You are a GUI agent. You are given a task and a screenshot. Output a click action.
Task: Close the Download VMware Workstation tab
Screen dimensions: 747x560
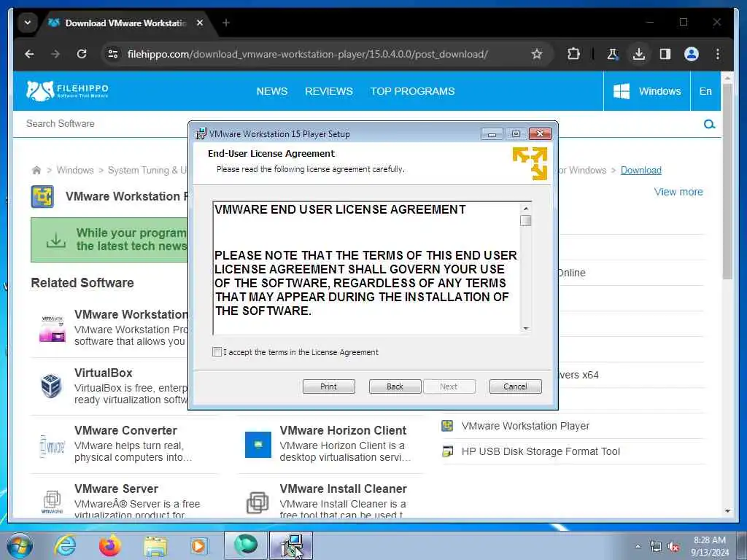pos(200,23)
